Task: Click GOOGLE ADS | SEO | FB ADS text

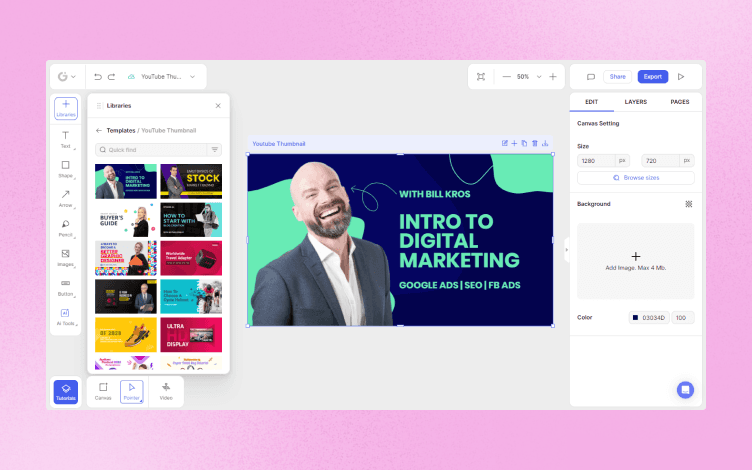Action: tap(459, 285)
